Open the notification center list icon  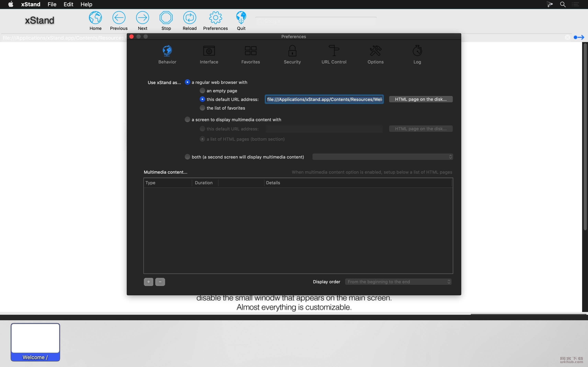(x=576, y=4)
